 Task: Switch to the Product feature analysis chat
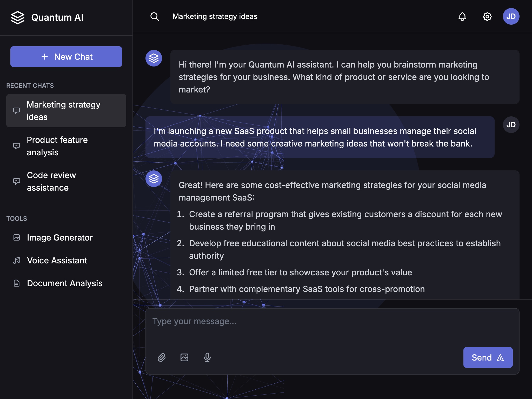(57, 146)
